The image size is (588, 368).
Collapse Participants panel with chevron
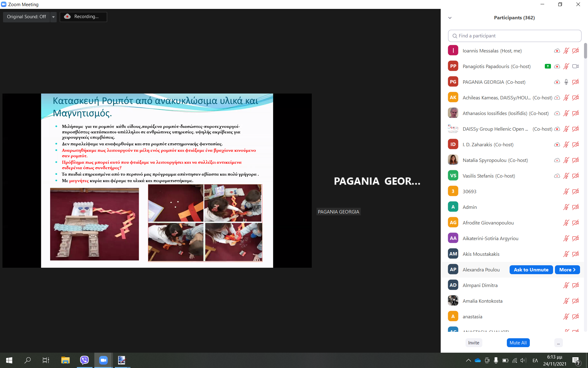pyautogui.click(x=450, y=18)
